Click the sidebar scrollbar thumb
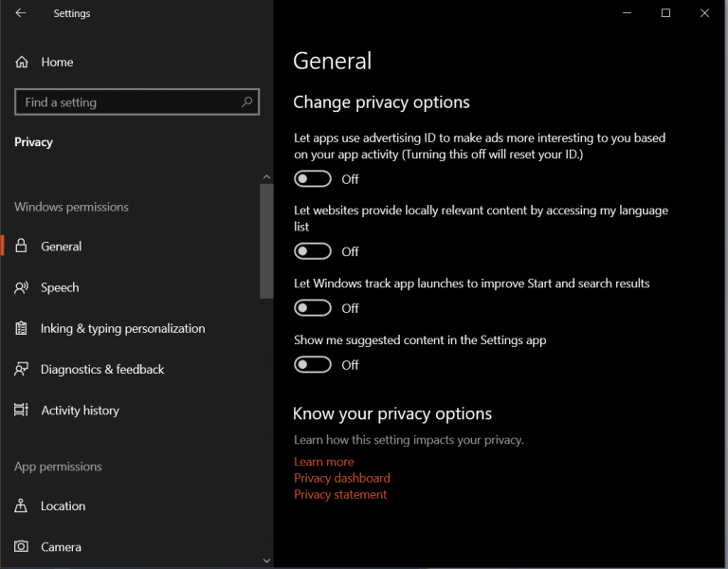The width and height of the screenshot is (728, 569). pyautogui.click(x=266, y=241)
